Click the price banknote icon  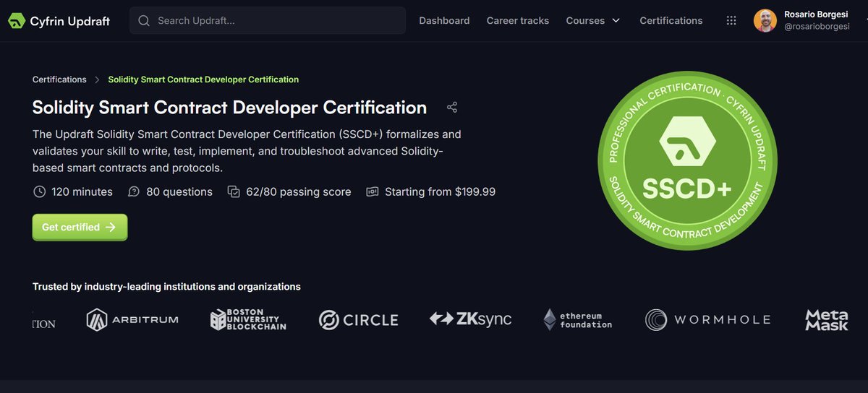tap(373, 192)
